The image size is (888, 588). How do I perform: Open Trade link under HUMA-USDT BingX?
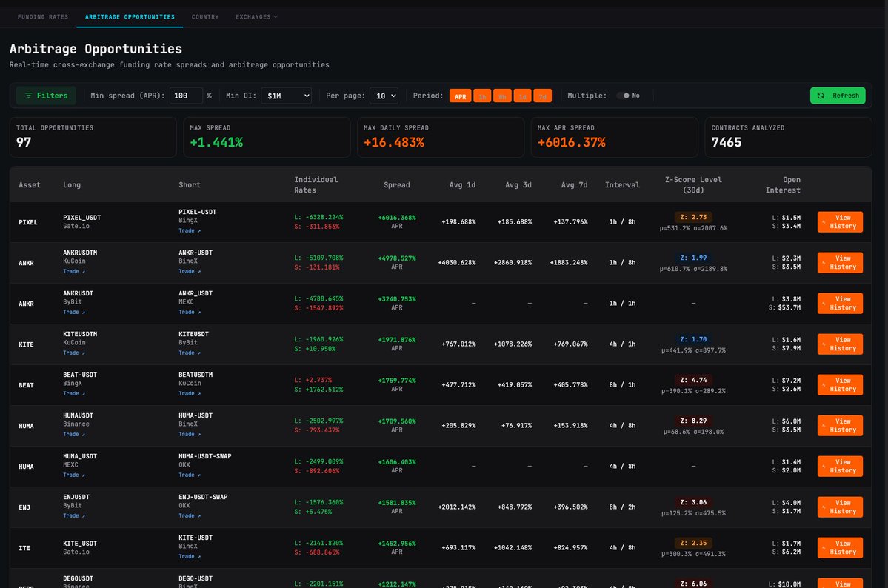(189, 435)
